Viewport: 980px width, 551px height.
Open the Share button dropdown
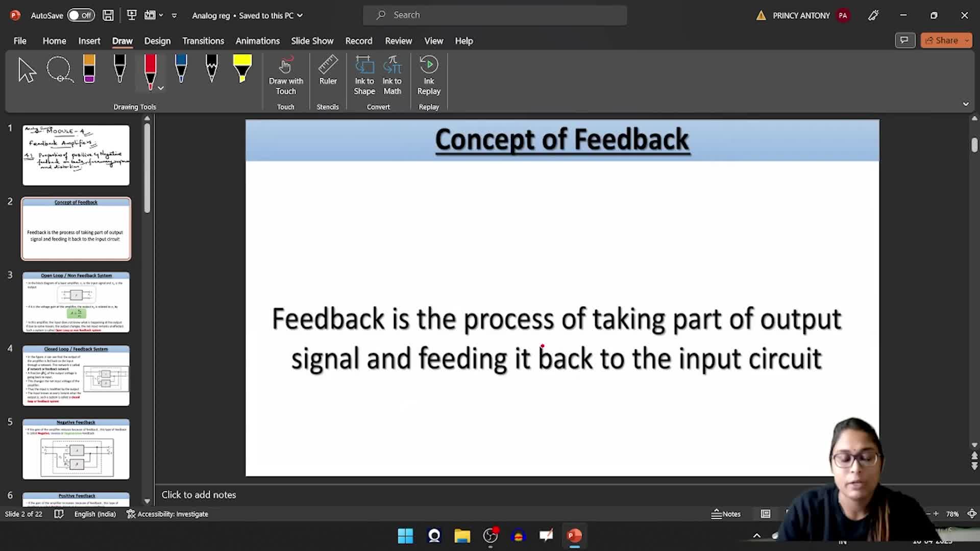tap(967, 40)
